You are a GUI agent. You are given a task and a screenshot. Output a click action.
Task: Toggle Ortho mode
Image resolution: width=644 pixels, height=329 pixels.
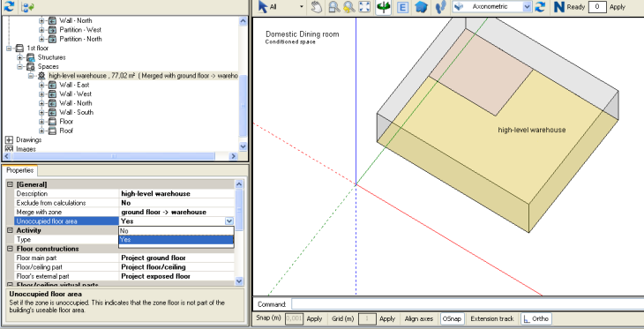pos(536,318)
